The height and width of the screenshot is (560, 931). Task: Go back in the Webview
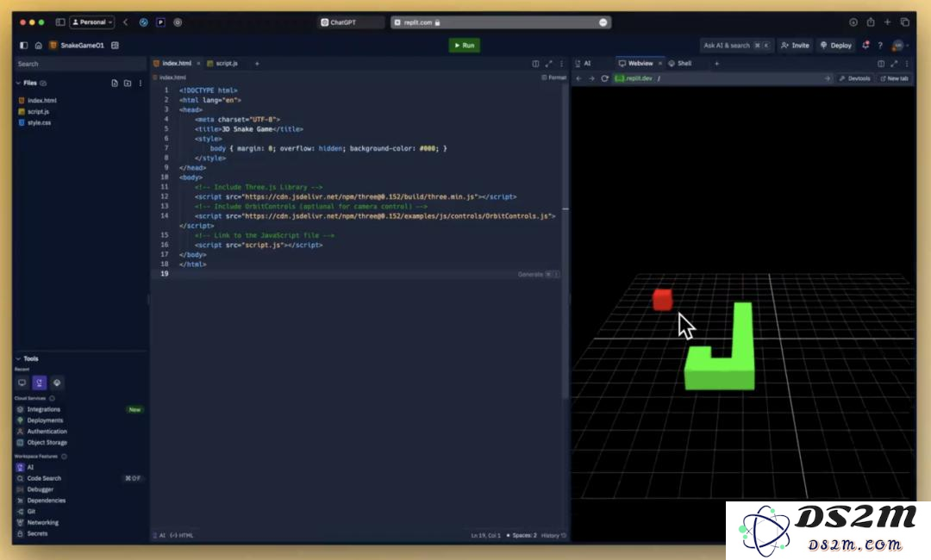[579, 78]
